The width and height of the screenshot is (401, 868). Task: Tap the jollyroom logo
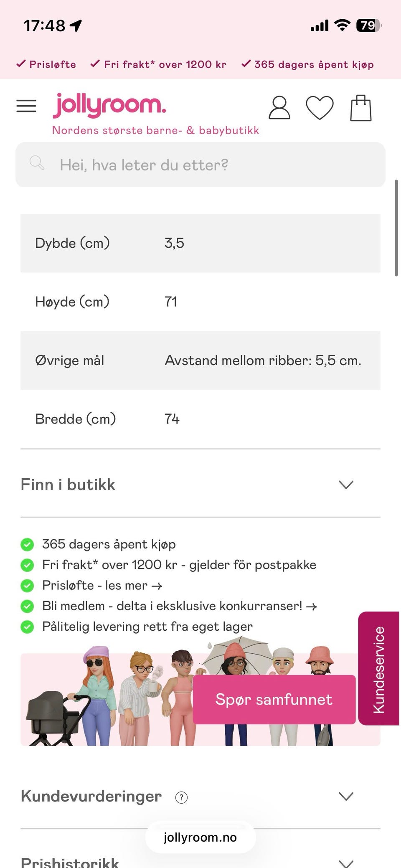(109, 104)
